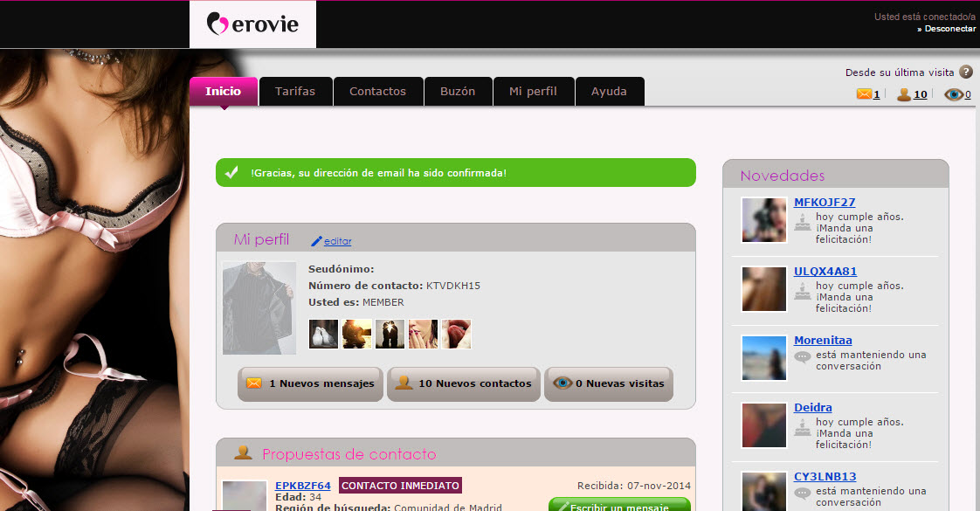This screenshot has height=511, width=980.
Task: Click EPKBZF64's proposal thumbnail
Action: coord(245,495)
